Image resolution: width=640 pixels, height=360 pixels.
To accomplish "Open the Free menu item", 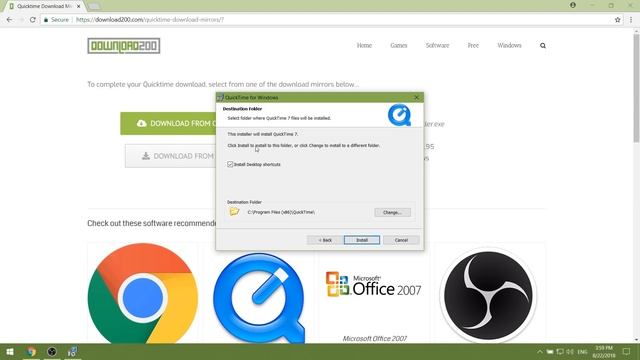I will click(x=473, y=45).
